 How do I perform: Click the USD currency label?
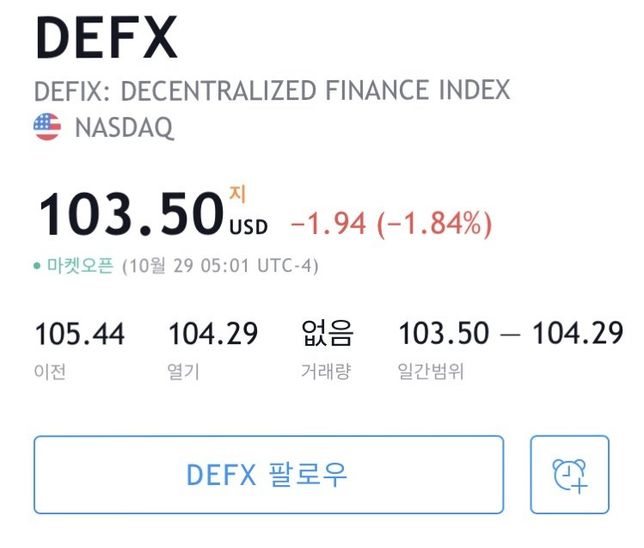[249, 227]
